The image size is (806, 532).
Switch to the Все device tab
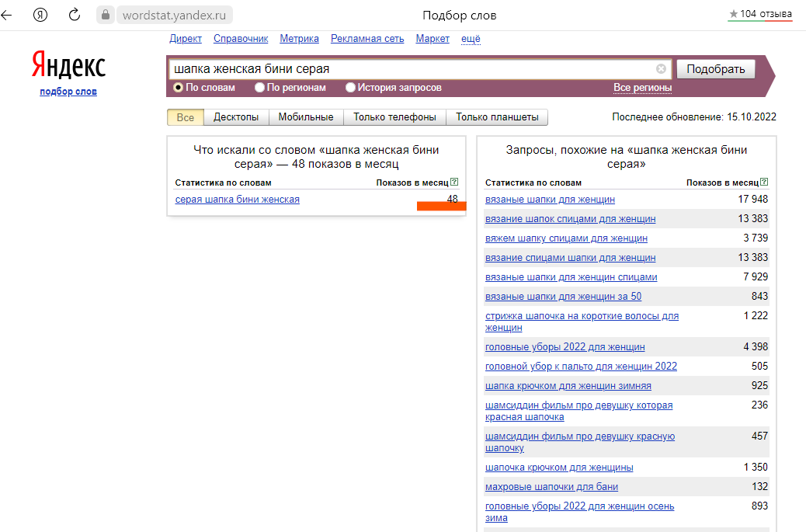pos(186,117)
